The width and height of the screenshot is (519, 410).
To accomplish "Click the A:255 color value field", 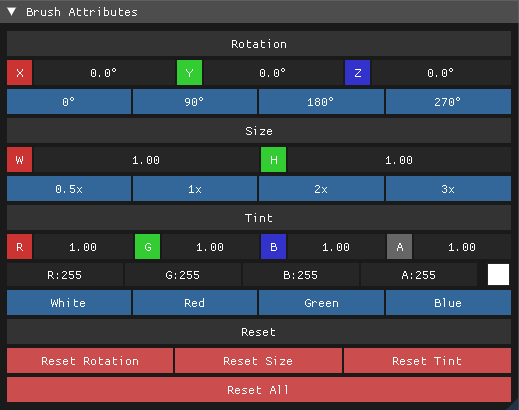I will tap(419, 275).
